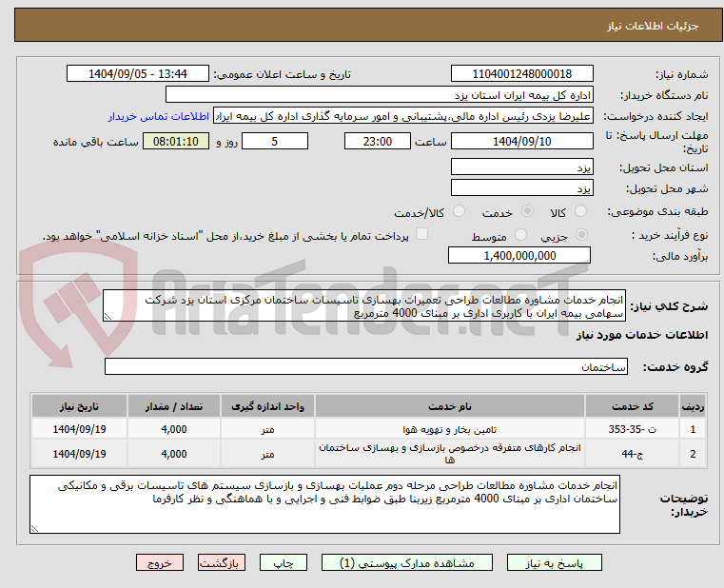This screenshot has width=724, height=588.
Task: Click the remaining days field 5
Action: pyautogui.click(x=275, y=141)
